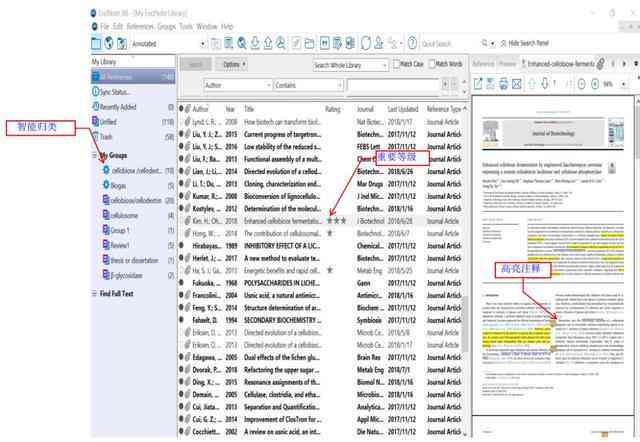Click the Format Bibliography toolbar icon
This screenshot has height=442, width=640.
[337, 43]
